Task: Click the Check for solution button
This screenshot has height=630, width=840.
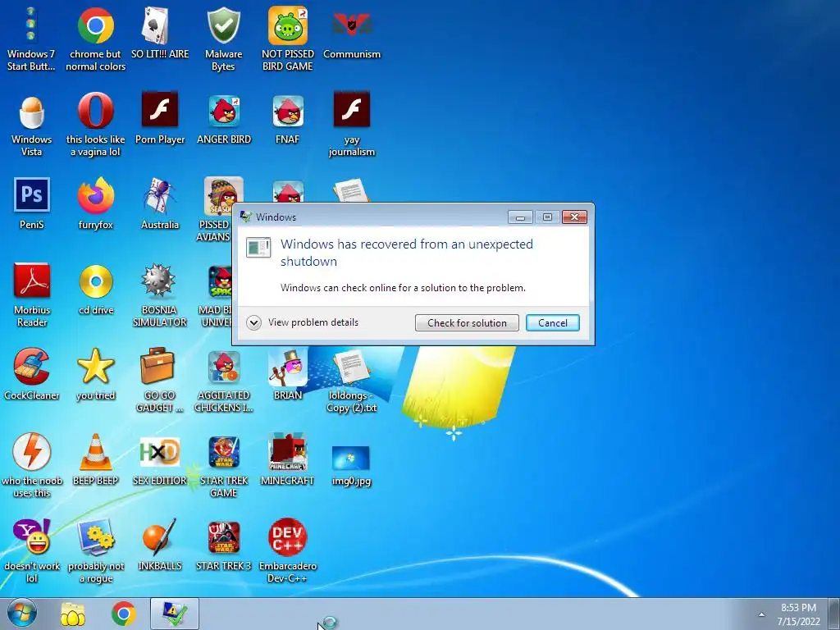Action: point(467,322)
